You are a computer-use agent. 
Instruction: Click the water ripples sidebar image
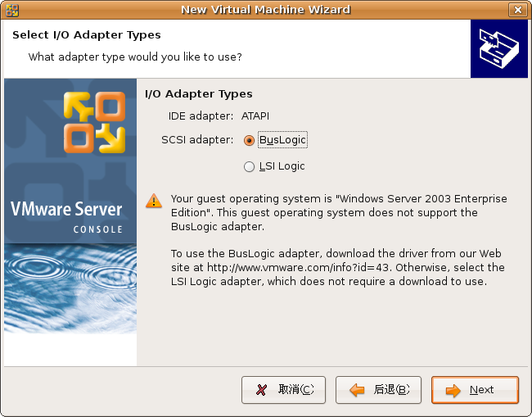click(70, 288)
